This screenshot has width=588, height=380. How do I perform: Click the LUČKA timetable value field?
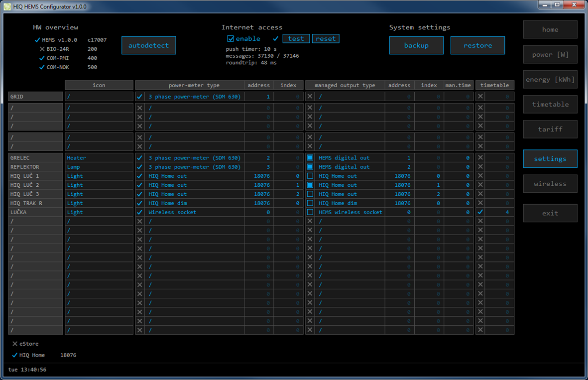pyautogui.click(x=499, y=212)
